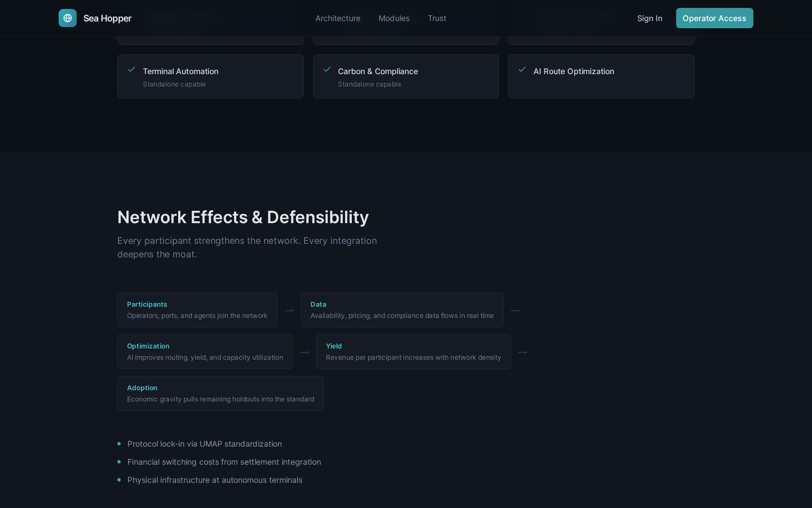812x508 pixels.
Task: Click 'Financial switching costs from settlement integration' bullet
Action: (x=224, y=462)
